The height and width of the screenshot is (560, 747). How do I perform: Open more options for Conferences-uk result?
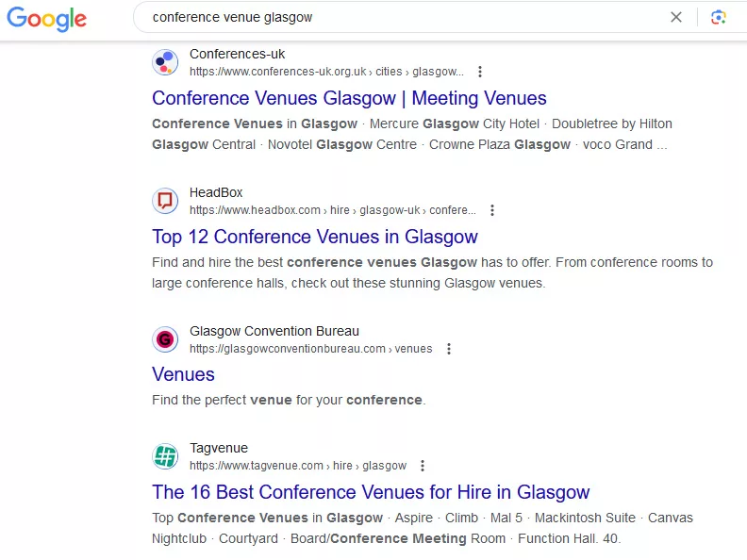coord(480,72)
